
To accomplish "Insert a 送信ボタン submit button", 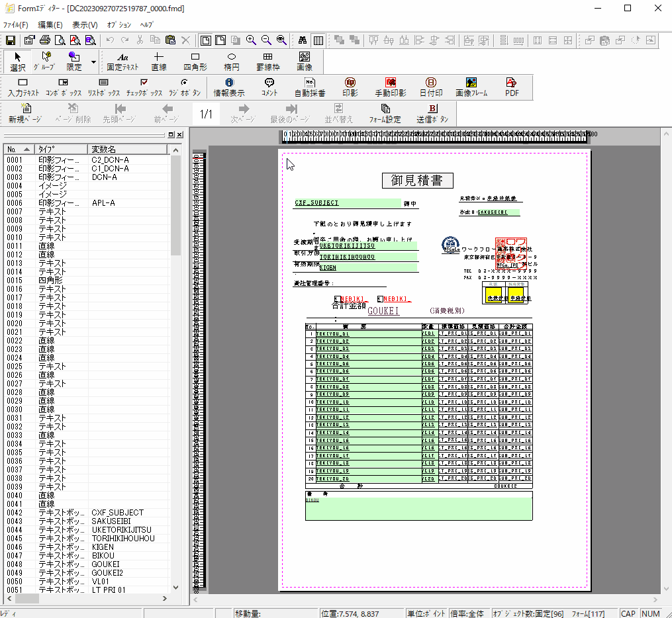I will pos(432,114).
